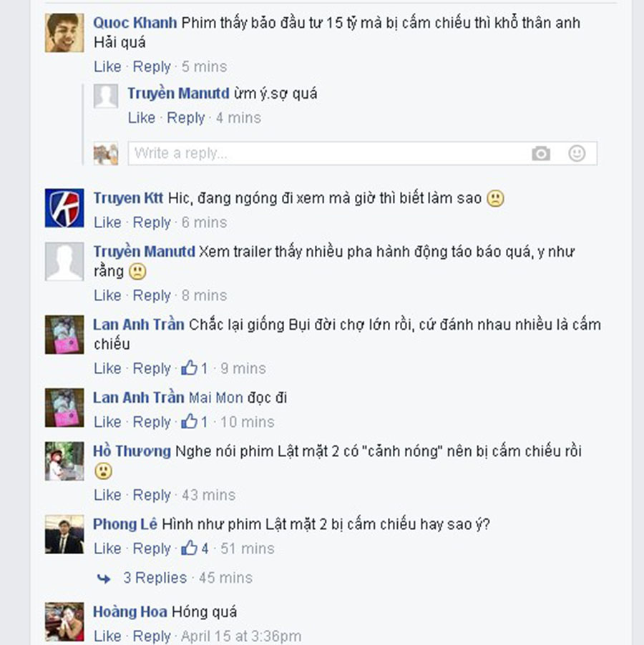Open the emoji picker in the reply box
The height and width of the screenshot is (645, 644).
tap(577, 154)
